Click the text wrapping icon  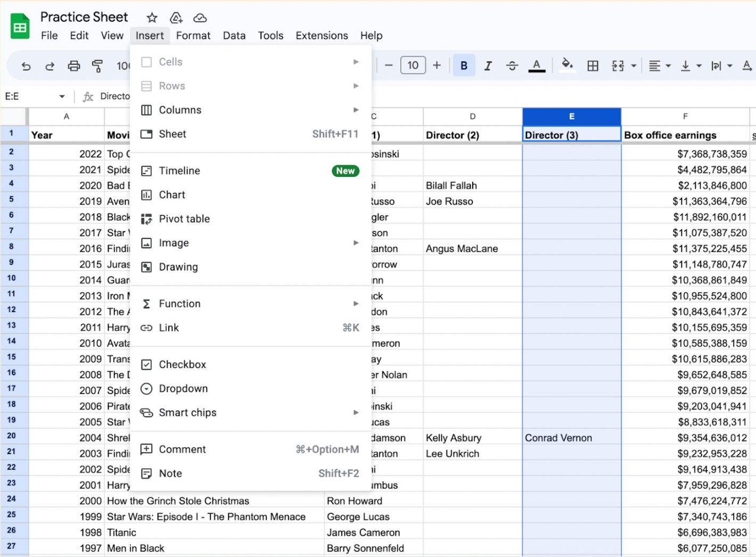[717, 65]
